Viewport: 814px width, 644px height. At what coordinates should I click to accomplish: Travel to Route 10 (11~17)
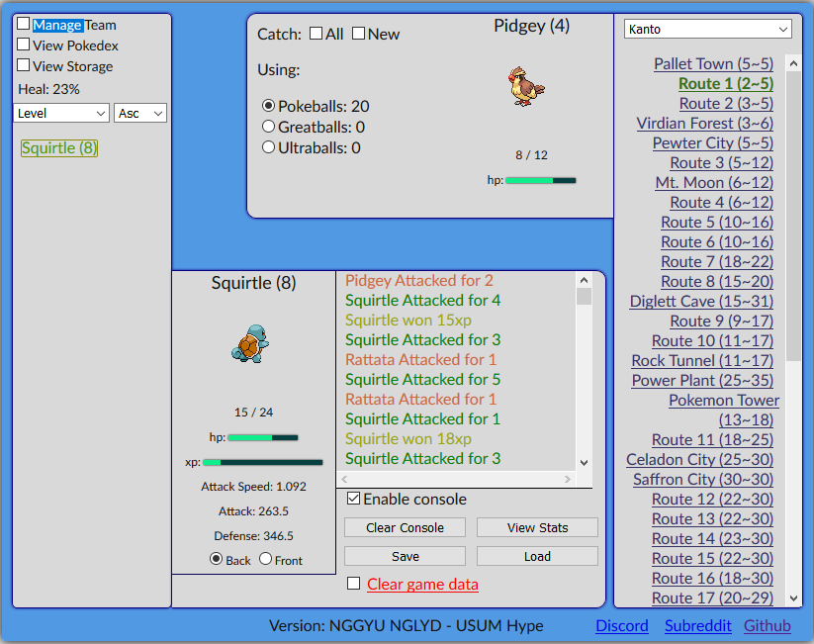point(713,340)
